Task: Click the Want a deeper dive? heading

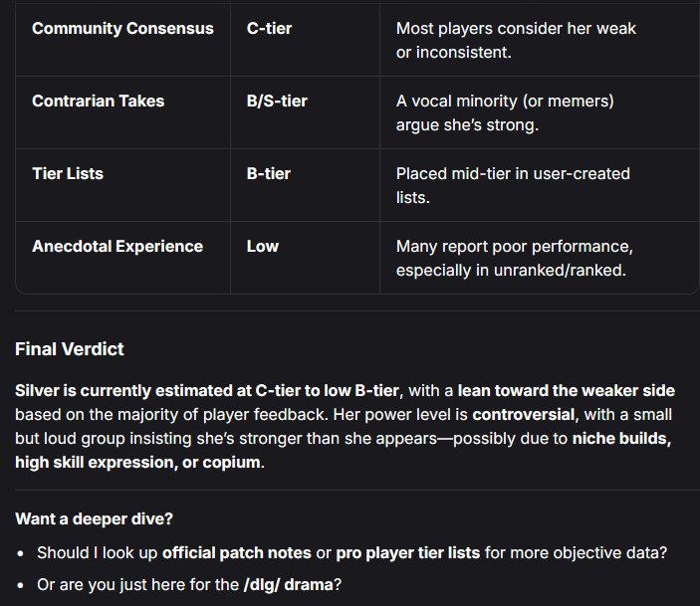Action: tap(94, 519)
